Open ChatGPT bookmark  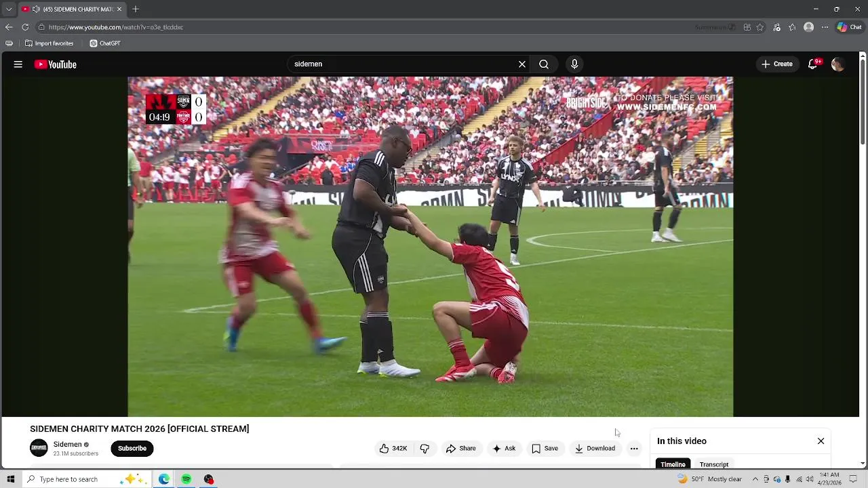pyautogui.click(x=105, y=43)
